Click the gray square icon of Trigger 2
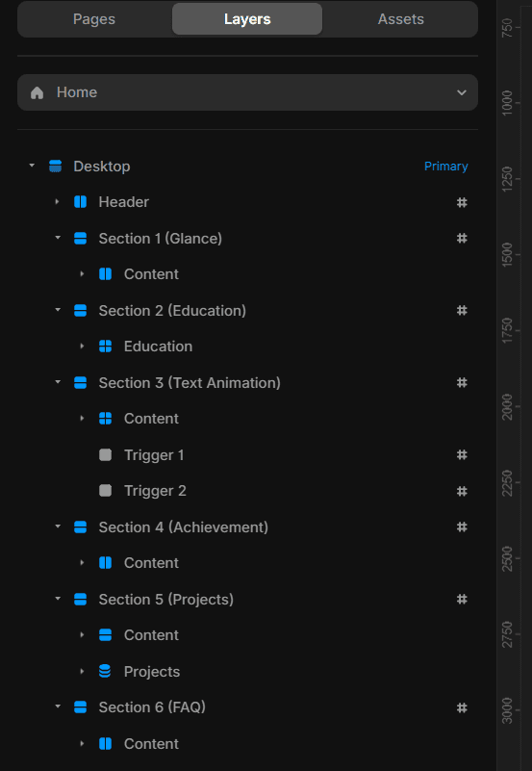 tap(106, 491)
